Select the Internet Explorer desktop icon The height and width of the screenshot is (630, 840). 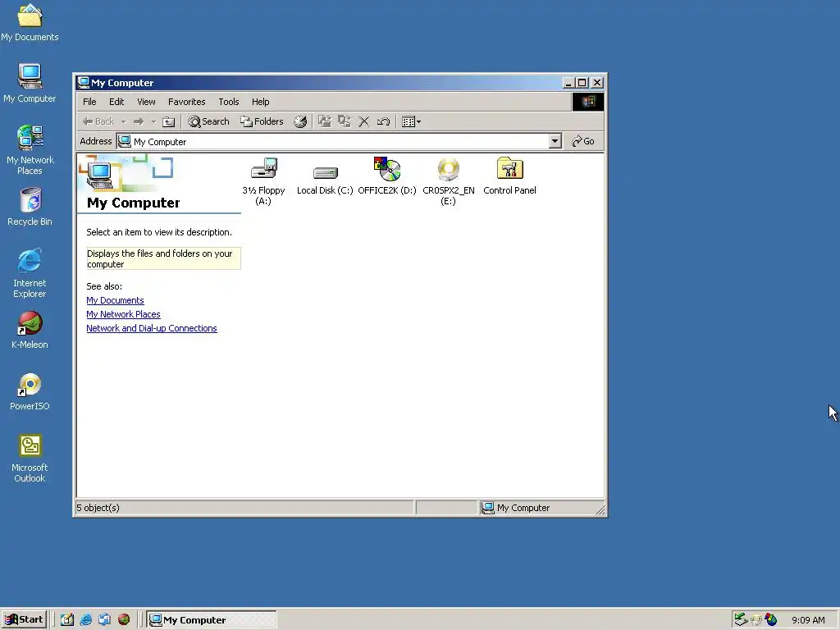coord(30,272)
